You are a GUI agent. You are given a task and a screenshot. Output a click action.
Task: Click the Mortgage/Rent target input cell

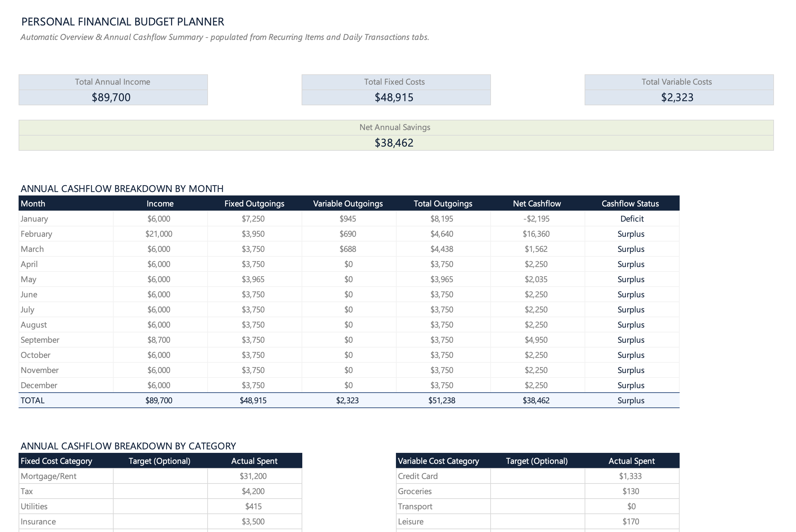click(160, 476)
